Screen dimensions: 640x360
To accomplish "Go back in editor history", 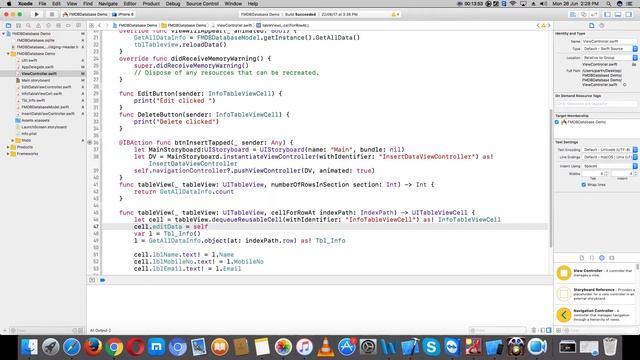I will (100, 25).
